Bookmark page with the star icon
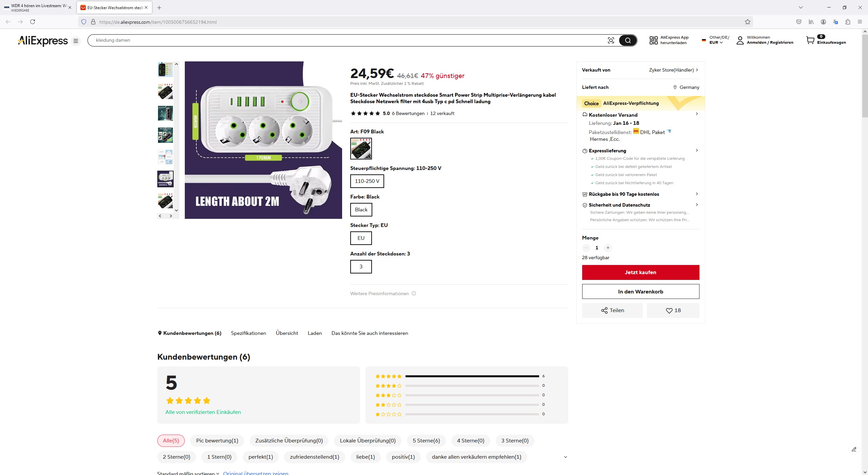868x475 pixels. click(x=747, y=22)
